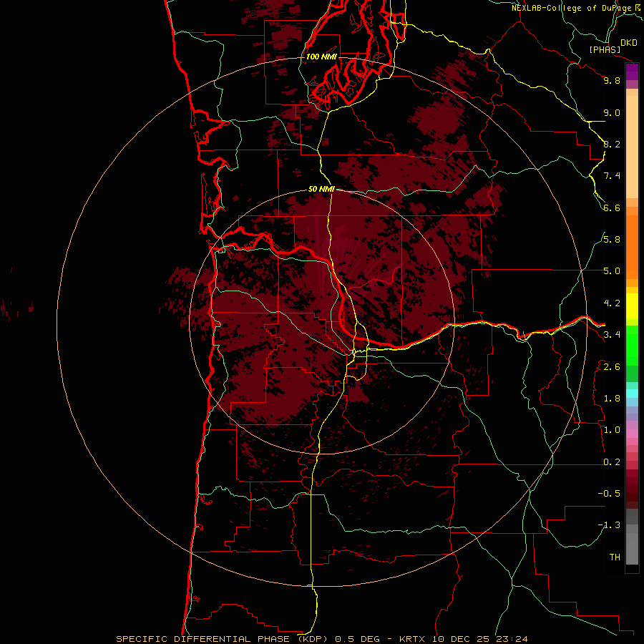Click the bright green segment of color bar

632,345
